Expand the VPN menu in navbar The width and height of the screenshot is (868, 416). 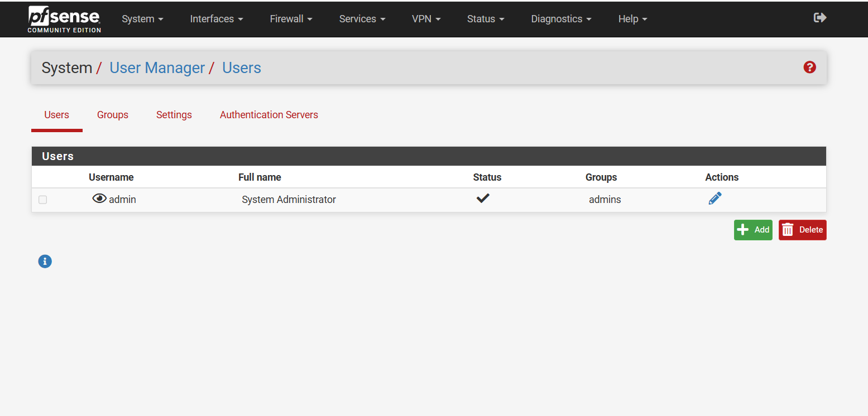426,19
